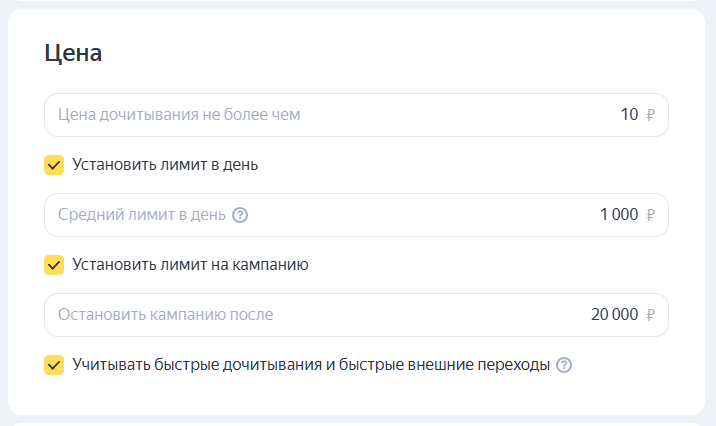Click the 1 000 daily limit value
The width and height of the screenshot is (716, 426).
pos(618,215)
